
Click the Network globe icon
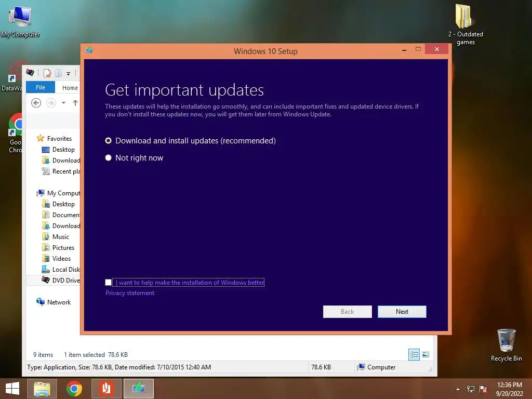41,302
